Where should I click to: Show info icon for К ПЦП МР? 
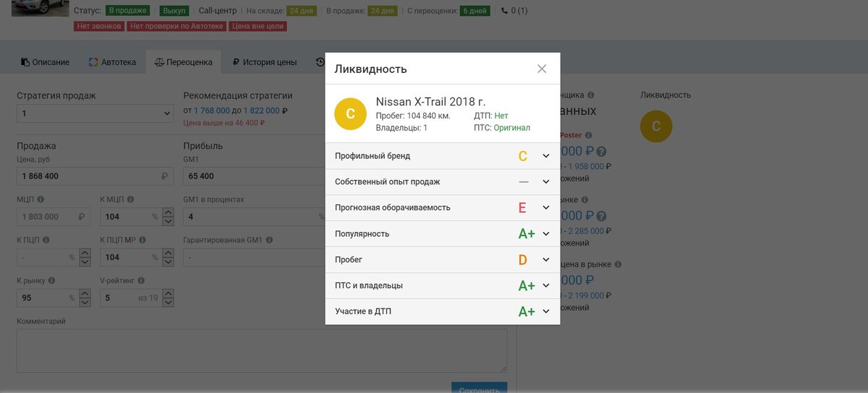(x=143, y=240)
